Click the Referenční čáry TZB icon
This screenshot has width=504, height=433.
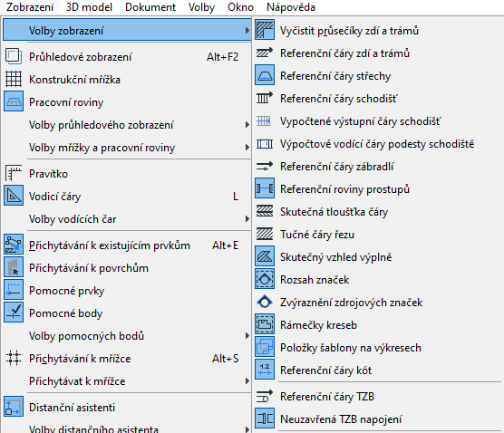click(265, 396)
